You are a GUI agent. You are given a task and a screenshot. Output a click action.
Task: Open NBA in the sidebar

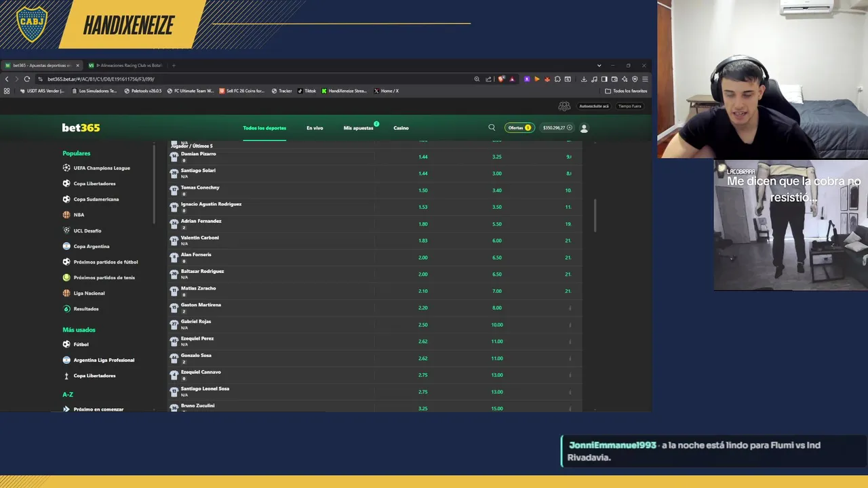79,215
